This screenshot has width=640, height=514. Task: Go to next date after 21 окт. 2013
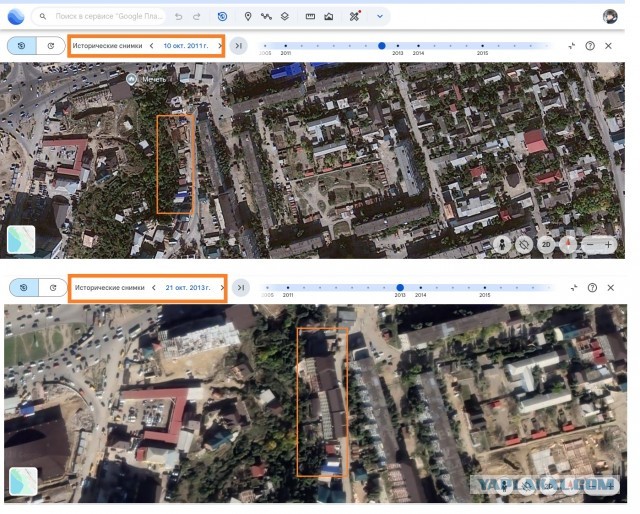[x=222, y=288]
